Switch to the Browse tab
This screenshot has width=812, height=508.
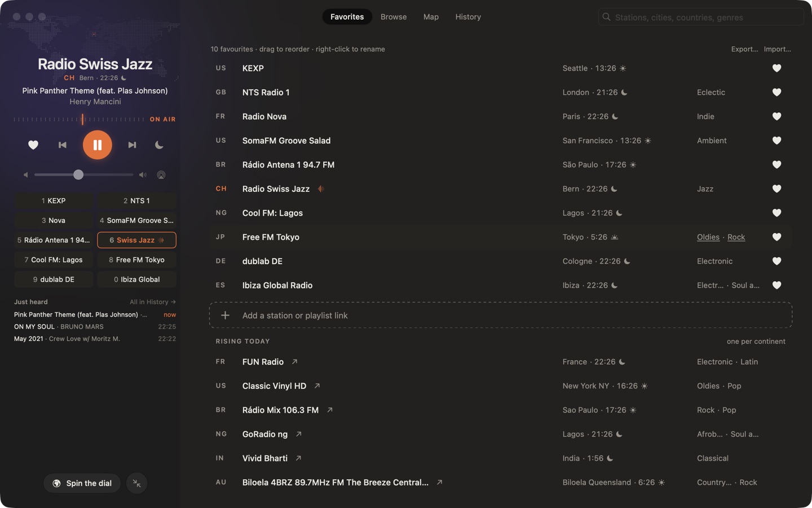tap(394, 17)
